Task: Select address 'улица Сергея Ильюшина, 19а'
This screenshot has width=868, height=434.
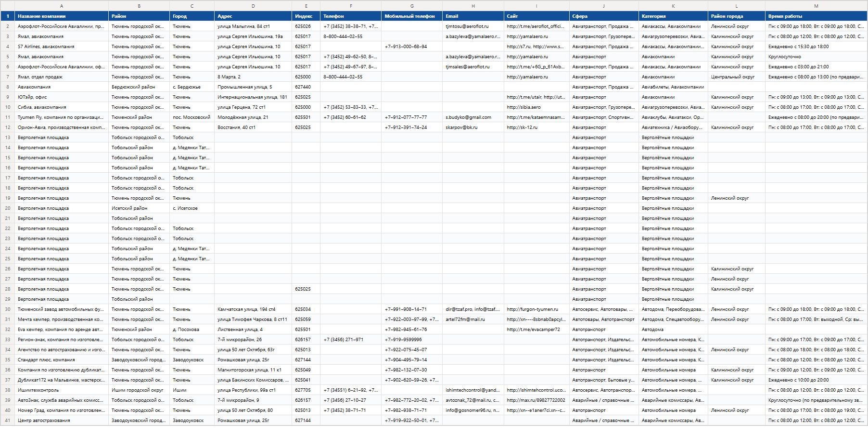Action: (x=253, y=37)
